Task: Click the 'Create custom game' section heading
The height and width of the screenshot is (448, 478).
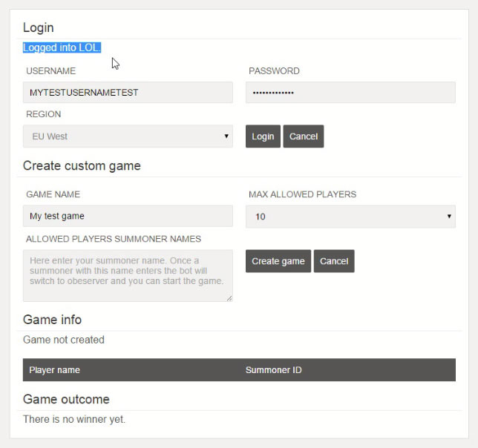Action: (82, 165)
